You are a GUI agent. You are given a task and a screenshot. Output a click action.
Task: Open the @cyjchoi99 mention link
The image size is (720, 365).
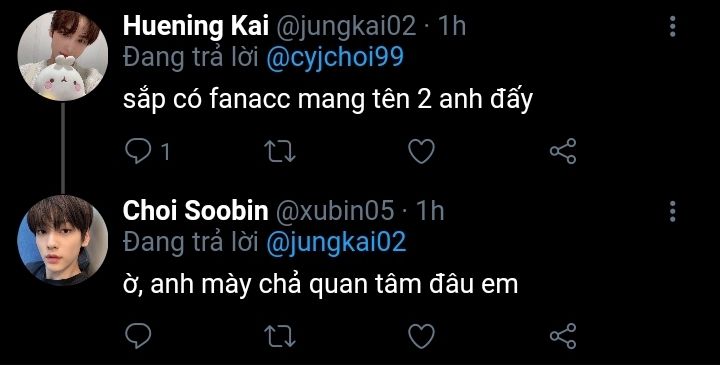[x=335, y=57]
